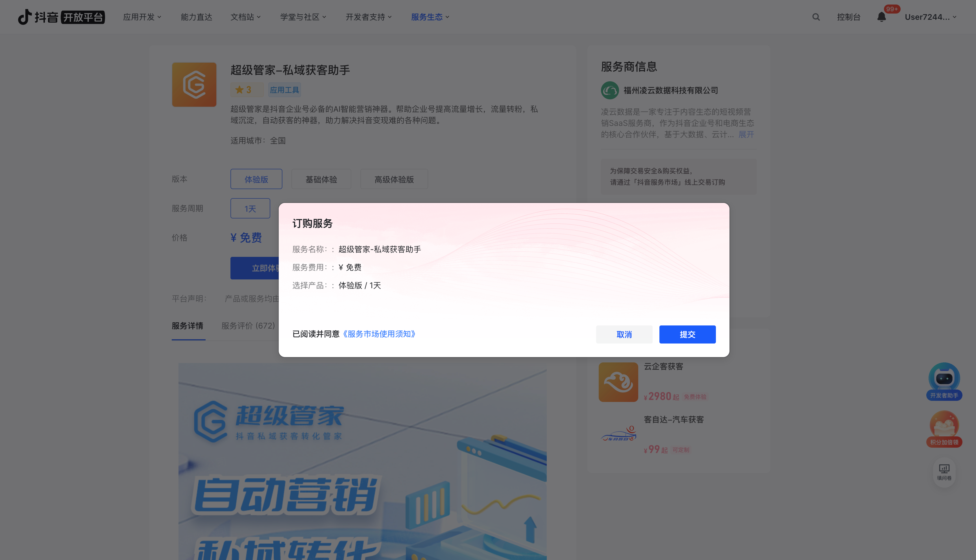Expand the 学堂与社区 dropdown

click(x=303, y=17)
